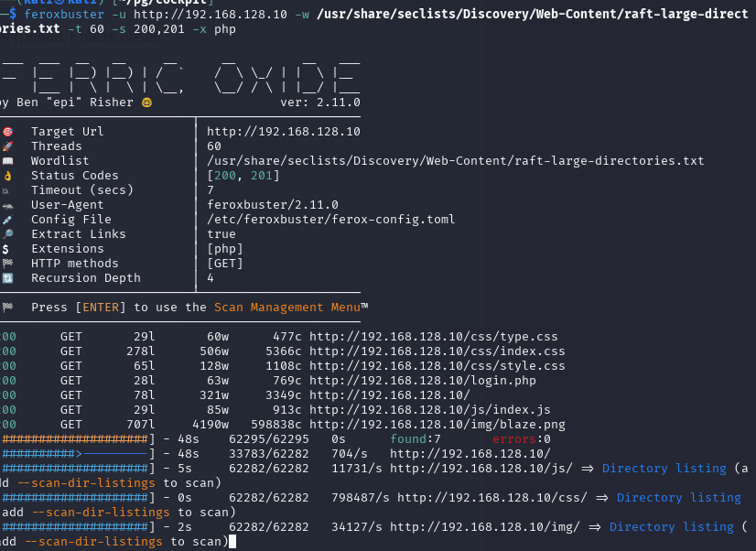Click the http://192.168.128.10/img/ scan URL
The height and width of the screenshot is (551, 756).
(485, 527)
